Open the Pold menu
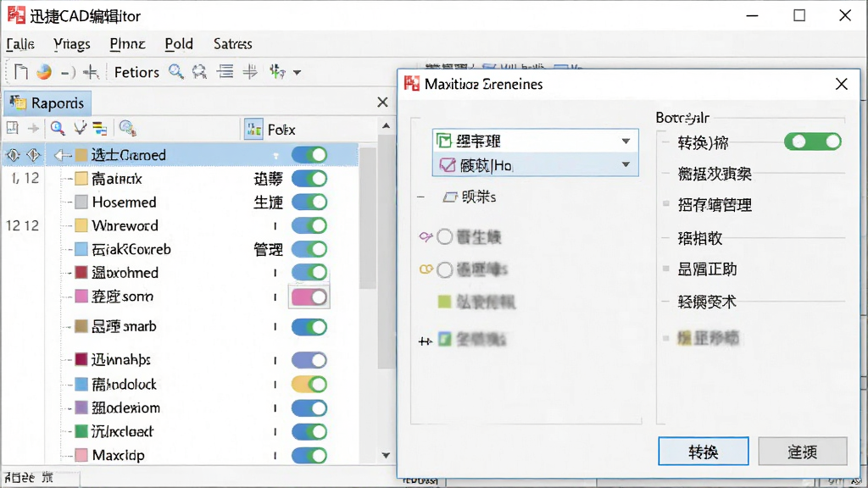This screenshot has height=488, width=868. tap(179, 44)
